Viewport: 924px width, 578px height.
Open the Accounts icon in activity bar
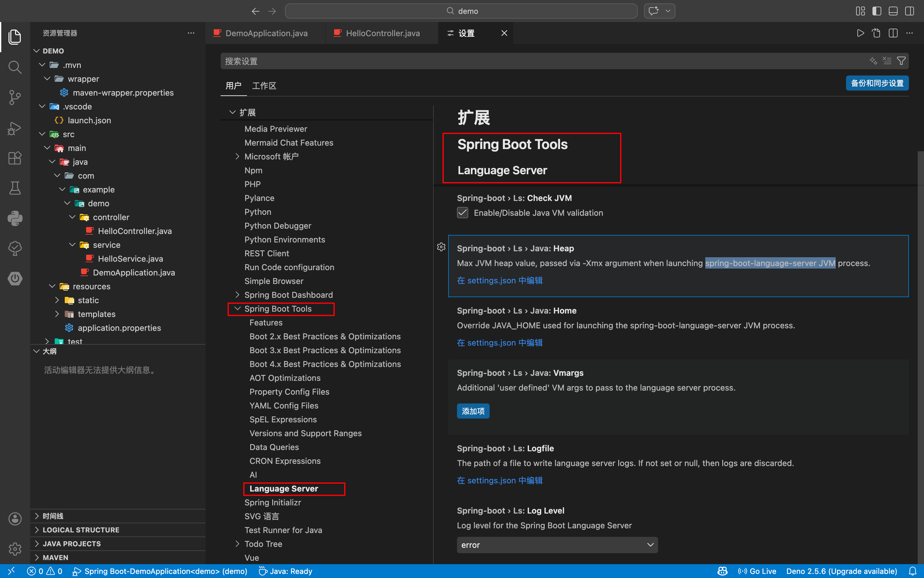[x=14, y=519]
